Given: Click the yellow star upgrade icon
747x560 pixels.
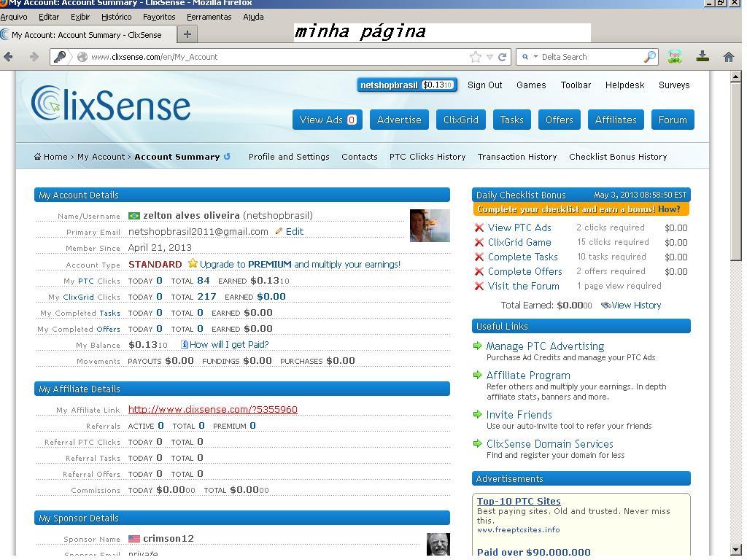Looking at the screenshot, I should coord(193,263).
